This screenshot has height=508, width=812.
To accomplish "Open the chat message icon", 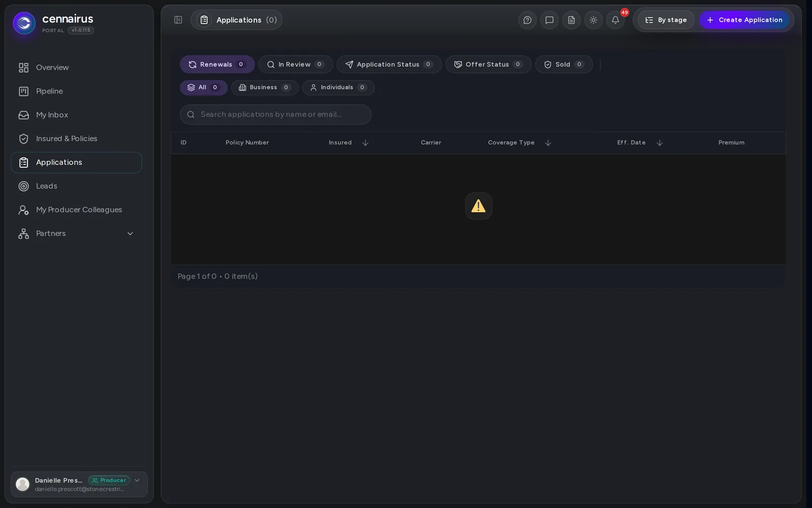I will (549, 20).
